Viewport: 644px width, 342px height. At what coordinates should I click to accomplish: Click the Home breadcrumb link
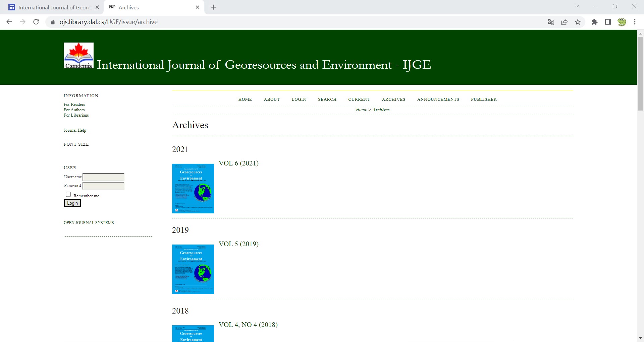pyautogui.click(x=361, y=110)
